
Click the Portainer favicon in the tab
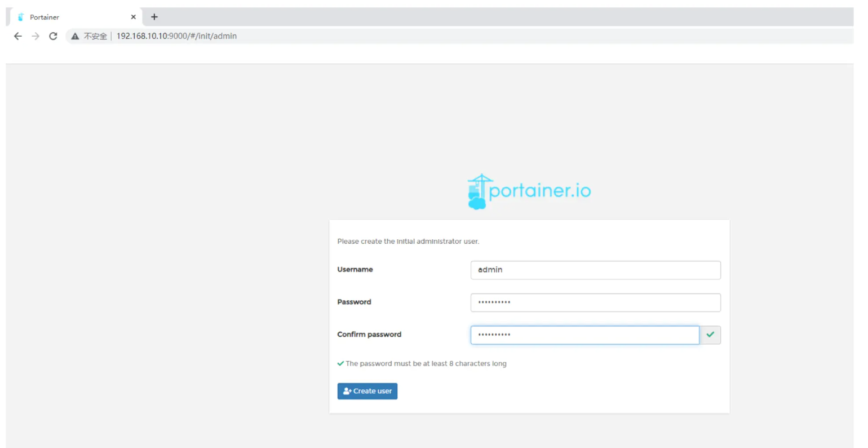coord(21,17)
